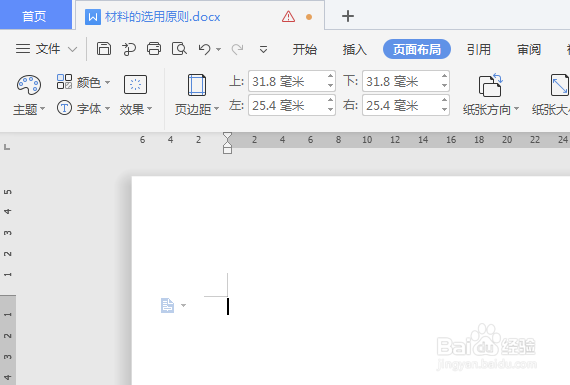Click the WPS document icon on file tab

point(93,17)
